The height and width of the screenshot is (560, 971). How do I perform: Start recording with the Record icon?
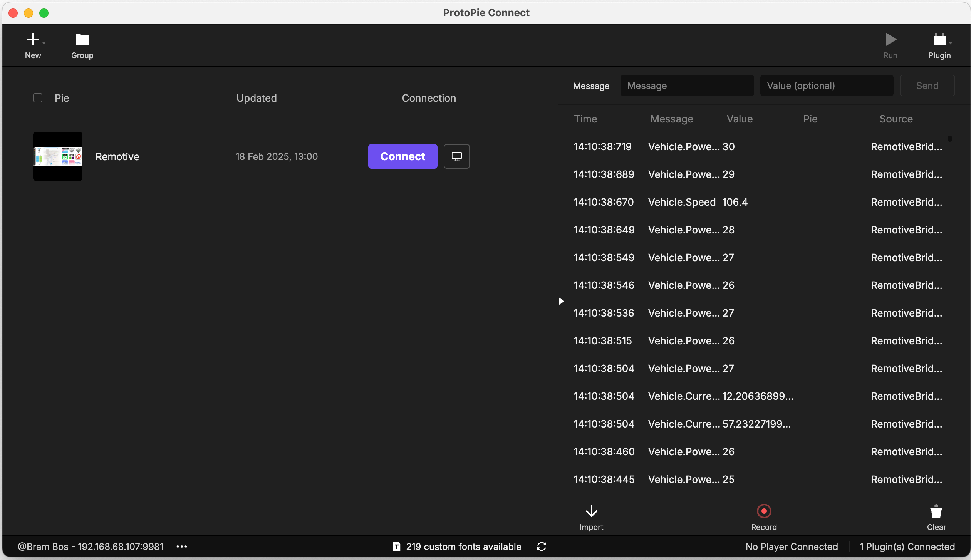(764, 511)
